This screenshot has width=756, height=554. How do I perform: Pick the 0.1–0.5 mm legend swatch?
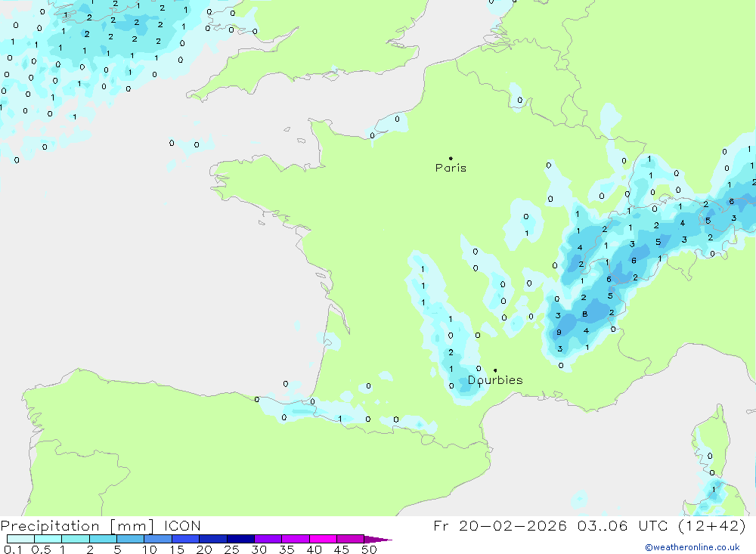[x=20, y=539]
